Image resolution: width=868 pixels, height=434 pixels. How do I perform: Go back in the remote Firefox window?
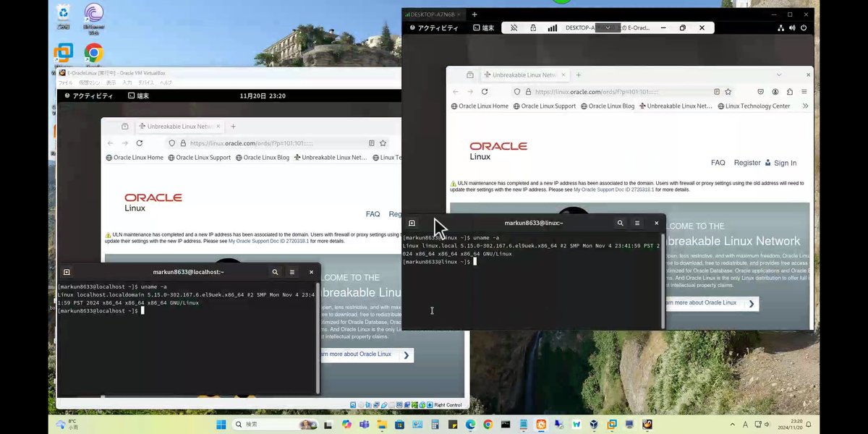pyautogui.click(x=456, y=92)
